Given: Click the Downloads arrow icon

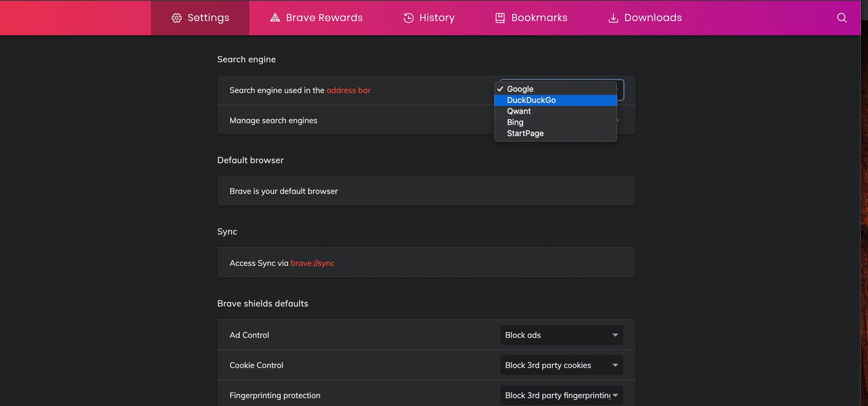Looking at the screenshot, I should pyautogui.click(x=613, y=18).
